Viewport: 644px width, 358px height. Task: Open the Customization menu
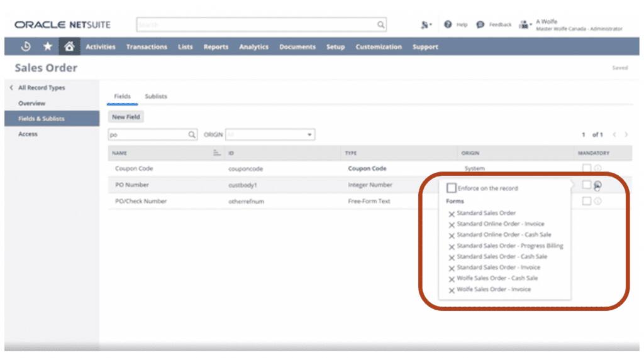click(x=379, y=46)
